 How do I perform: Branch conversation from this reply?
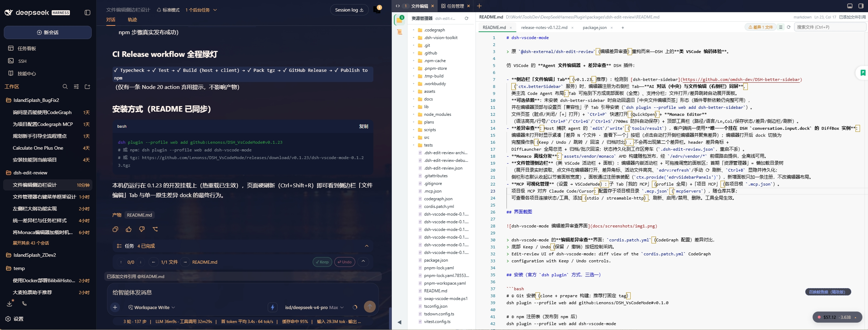click(x=155, y=229)
